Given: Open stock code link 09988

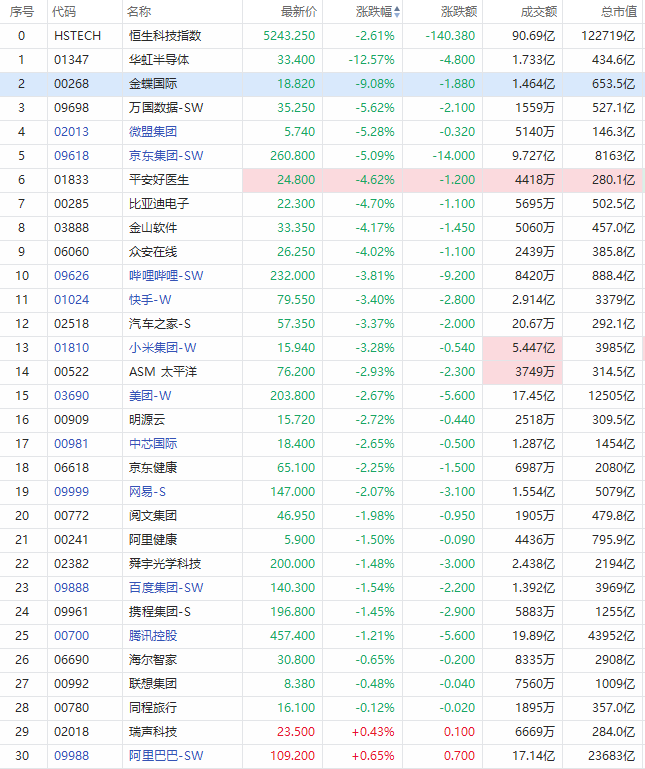Looking at the screenshot, I should pos(71,756).
